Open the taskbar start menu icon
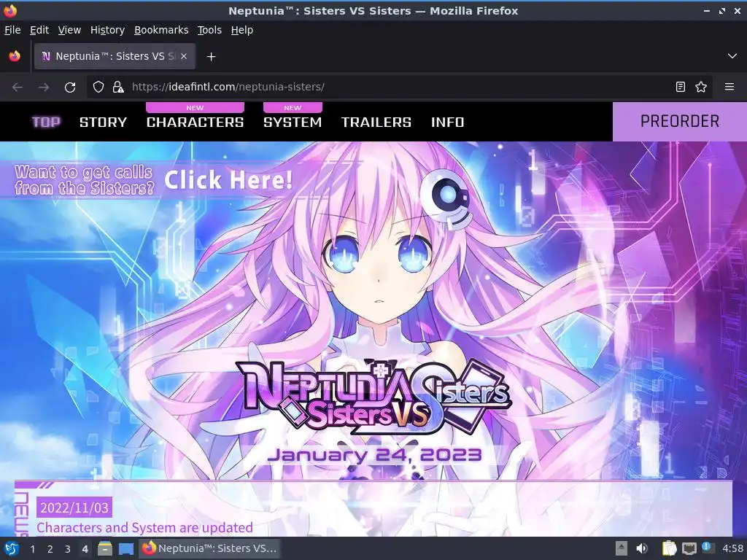The height and width of the screenshot is (560, 747). (12, 548)
